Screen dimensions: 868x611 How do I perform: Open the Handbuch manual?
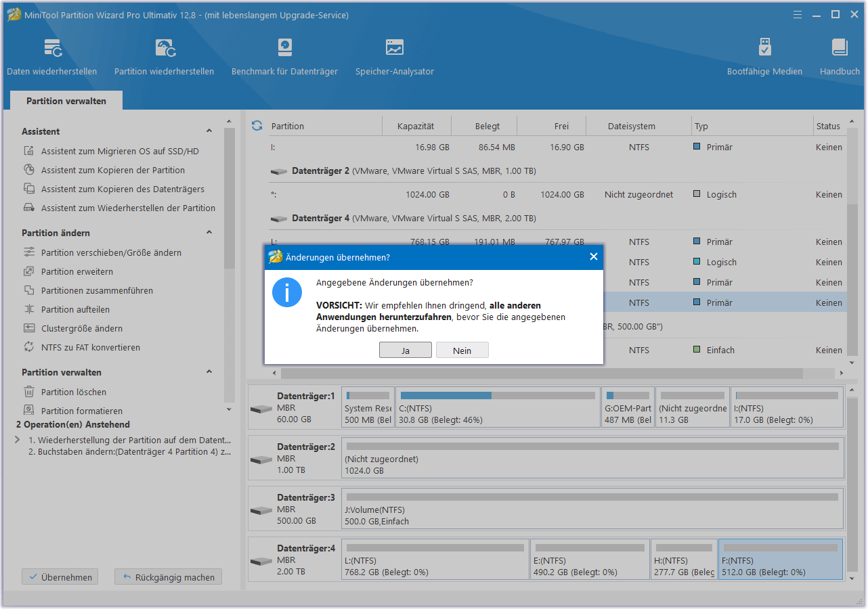[840, 57]
